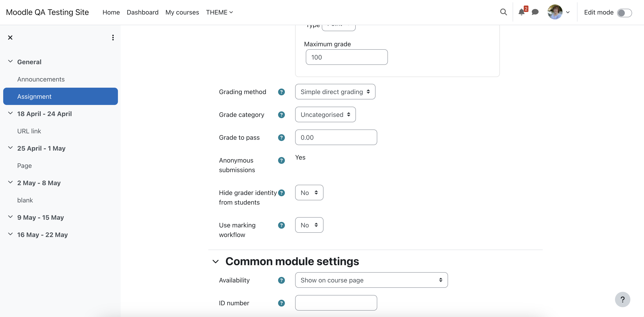Image resolution: width=644 pixels, height=317 pixels.
Task: Go to Home menu item
Action: [x=111, y=12]
